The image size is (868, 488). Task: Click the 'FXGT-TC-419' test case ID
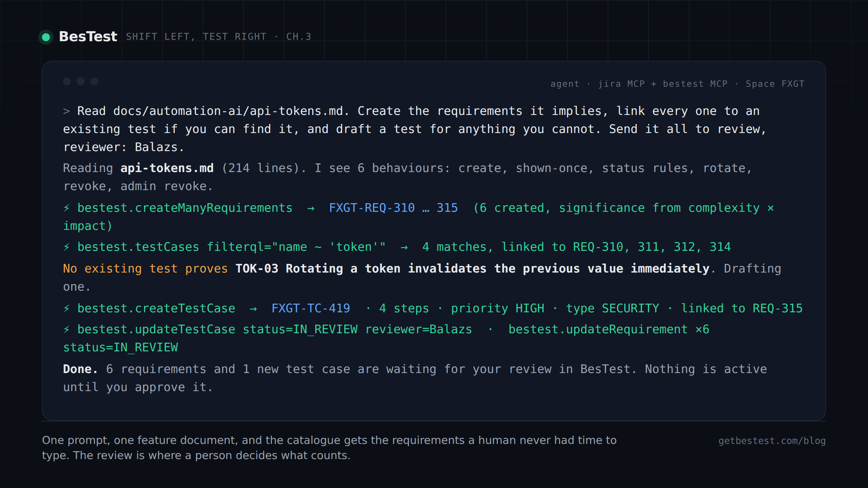(x=311, y=308)
